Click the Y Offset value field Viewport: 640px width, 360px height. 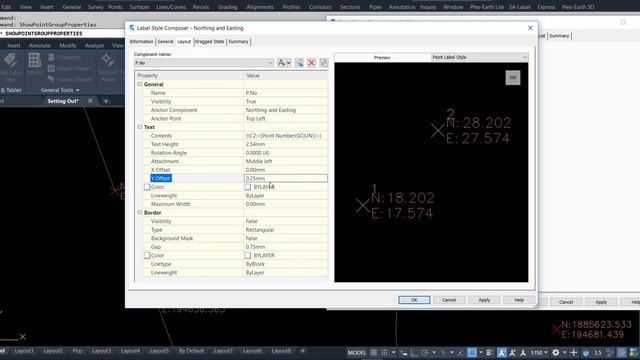point(286,178)
